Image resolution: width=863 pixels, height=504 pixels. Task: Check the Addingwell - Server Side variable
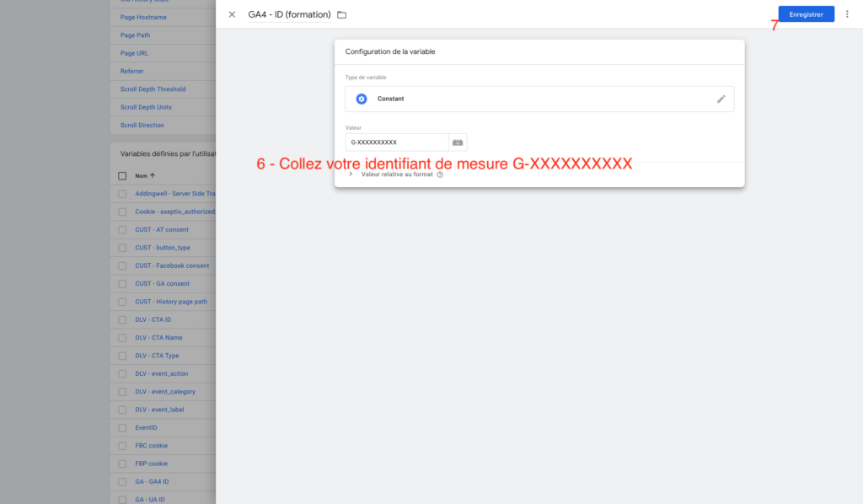pos(122,194)
